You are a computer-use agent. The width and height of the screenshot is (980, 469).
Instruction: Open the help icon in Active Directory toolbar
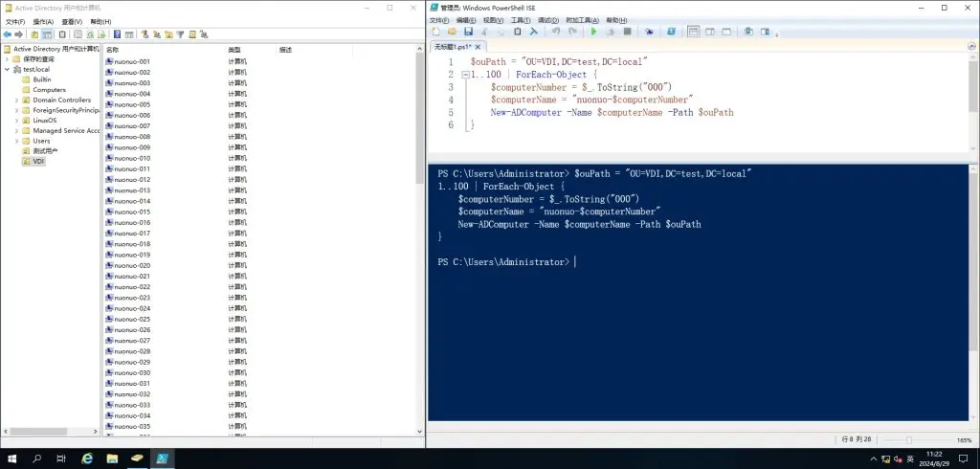click(x=117, y=34)
